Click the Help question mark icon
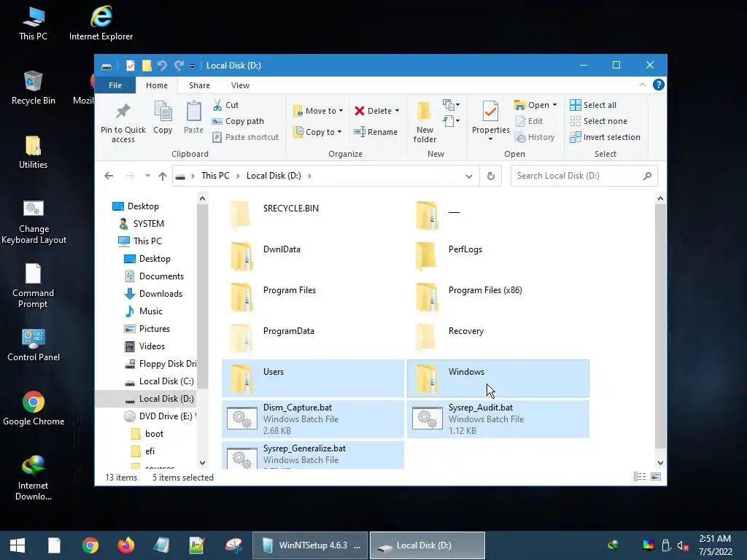 659,85
